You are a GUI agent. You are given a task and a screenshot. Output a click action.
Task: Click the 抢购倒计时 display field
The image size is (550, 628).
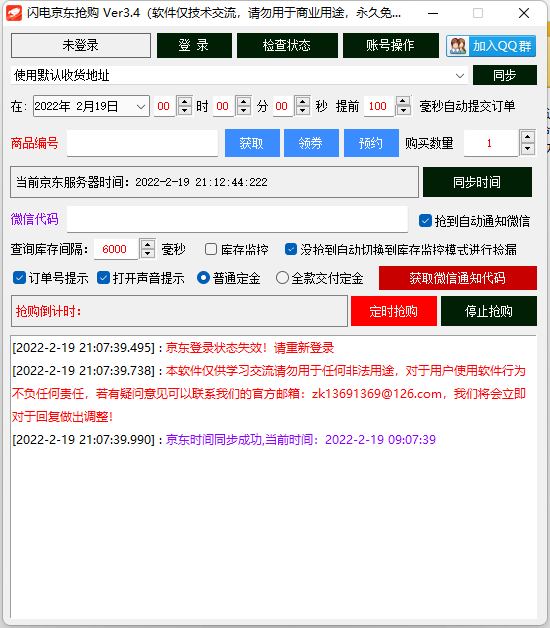pos(179,311)
